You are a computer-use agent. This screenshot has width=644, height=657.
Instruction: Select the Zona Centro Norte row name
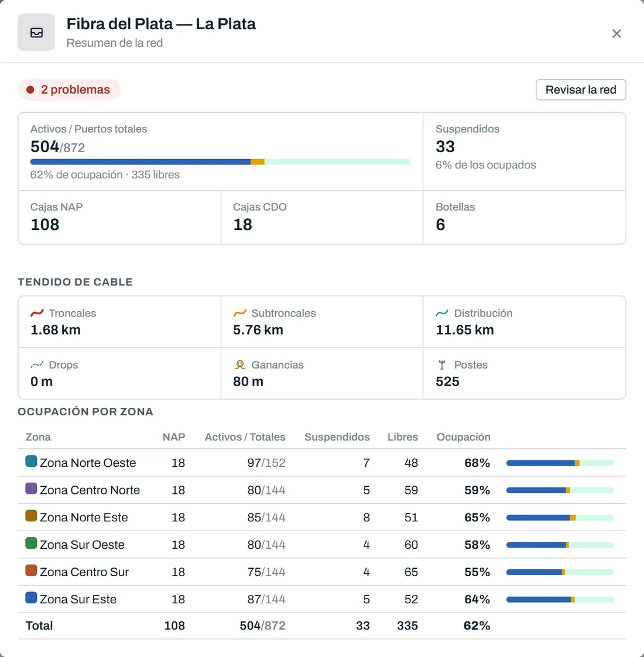coord(90,490)
